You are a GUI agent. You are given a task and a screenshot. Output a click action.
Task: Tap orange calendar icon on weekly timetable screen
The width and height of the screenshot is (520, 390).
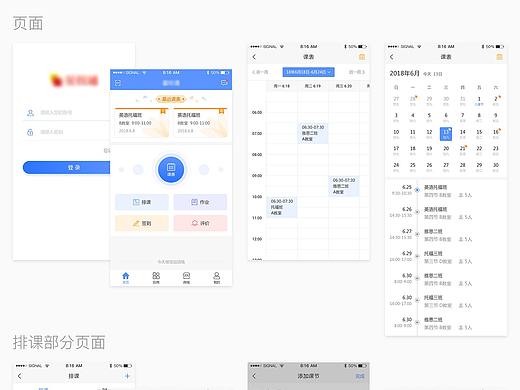(362, 57)
